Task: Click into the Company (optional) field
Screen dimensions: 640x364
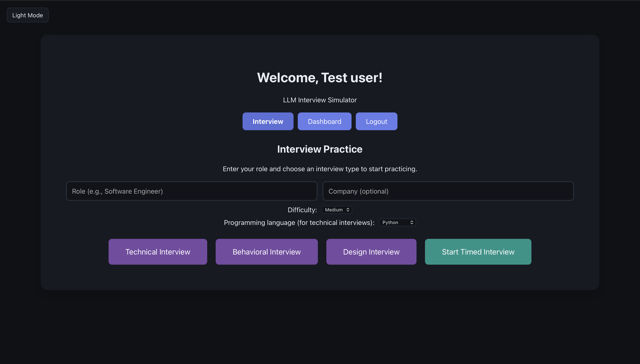Action: (448, 191)
